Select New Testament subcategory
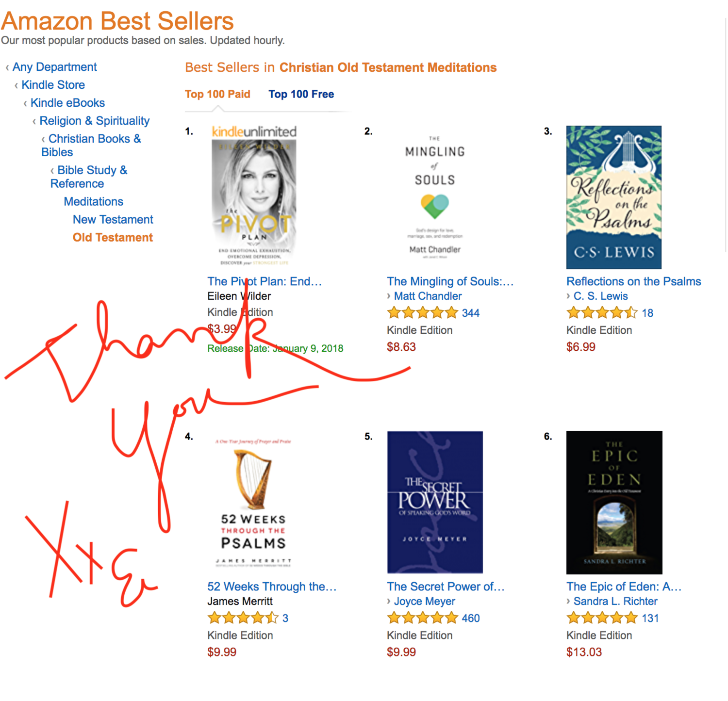The width and height of the screenshot is (728, 701). tap(113, 220)
